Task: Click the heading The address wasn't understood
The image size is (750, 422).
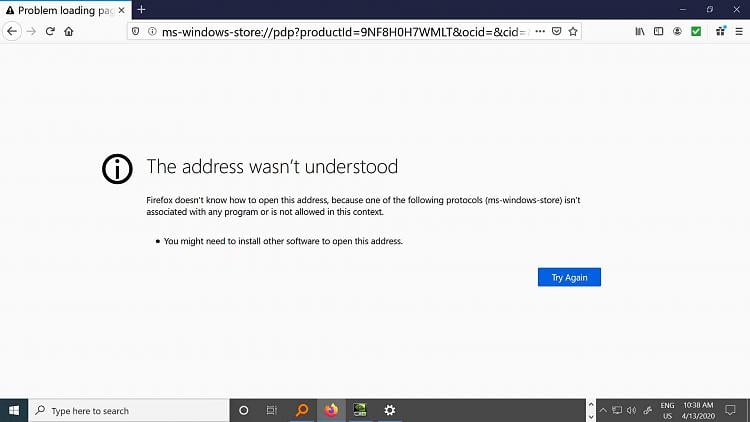Action: 272,167
